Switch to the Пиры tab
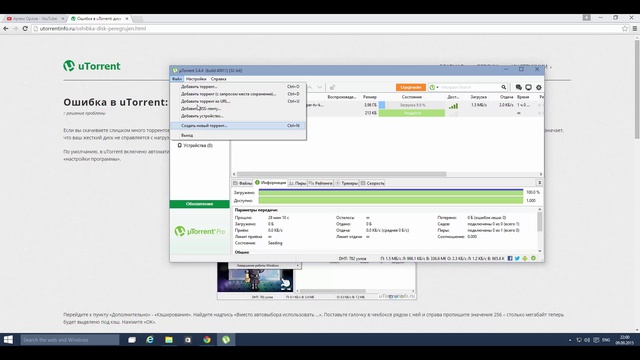Viewport: 640px width, 360px height. coord(298,183)
